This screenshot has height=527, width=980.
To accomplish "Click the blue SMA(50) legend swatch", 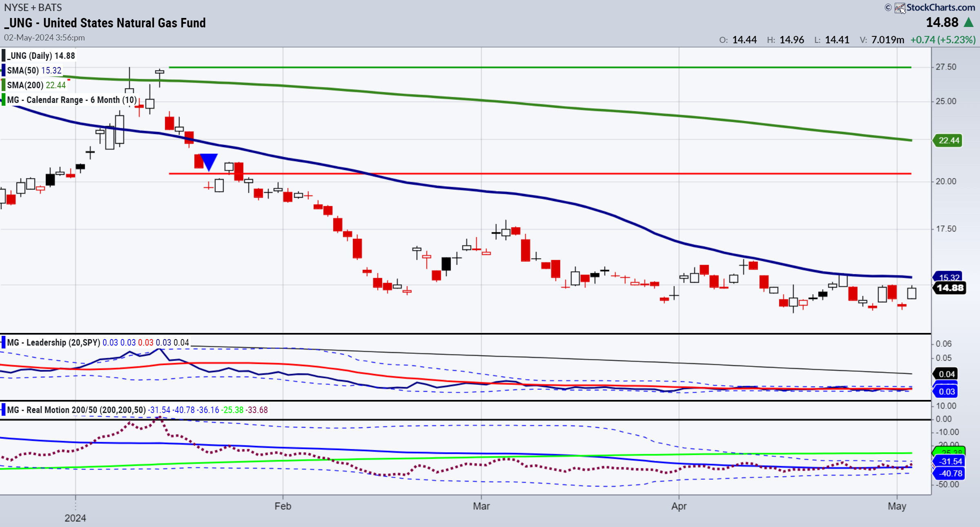I will tap(3, 70).
